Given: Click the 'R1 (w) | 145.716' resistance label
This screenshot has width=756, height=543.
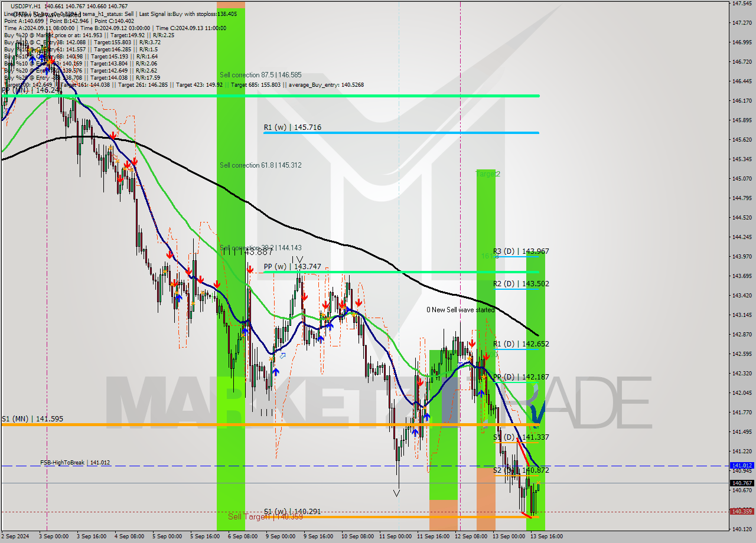Looking at the screenshot, I should tap(292, 127).
